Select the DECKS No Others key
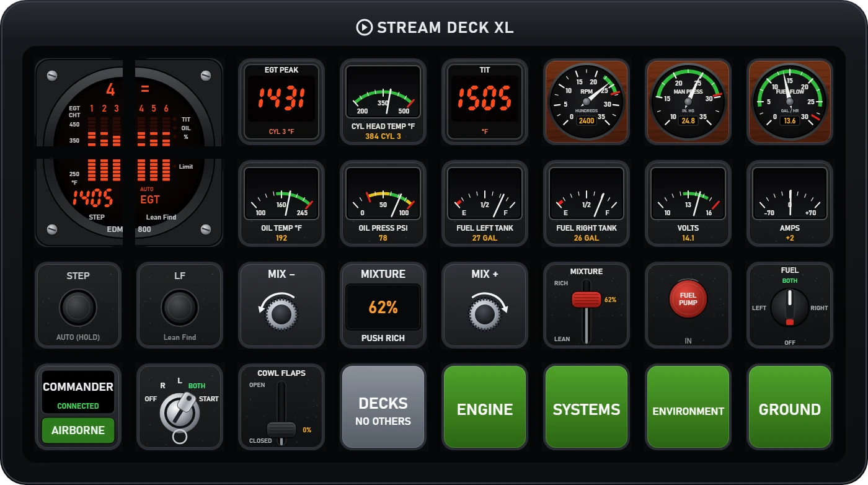Screen dimensions: 868x485 coord(383,407)
